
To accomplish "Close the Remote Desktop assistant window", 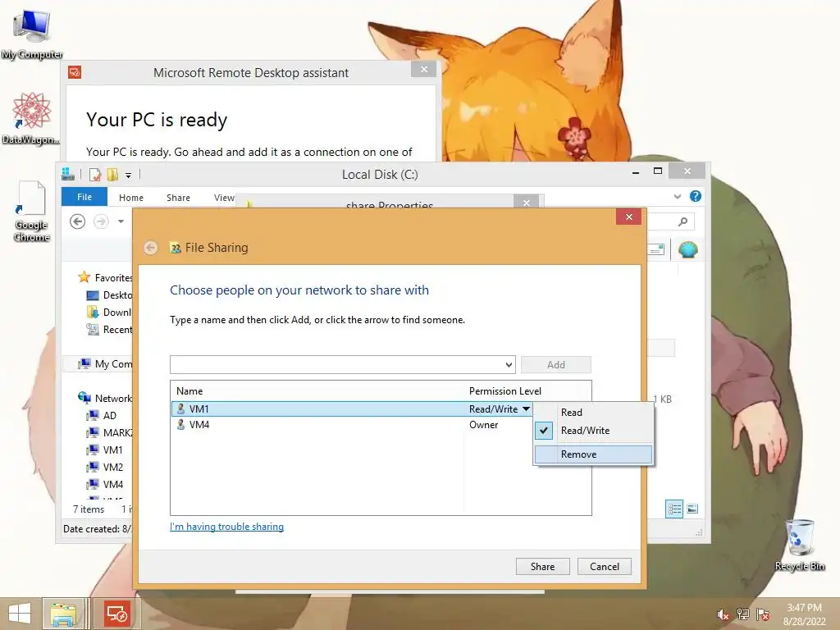I will [x=424, y=69].
